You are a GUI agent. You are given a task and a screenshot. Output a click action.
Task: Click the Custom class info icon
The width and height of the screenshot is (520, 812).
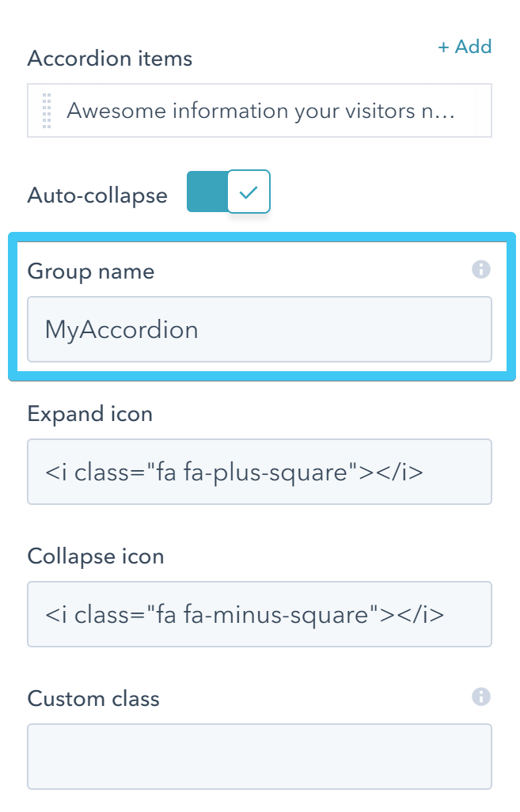pyautogui.click(x=483, y=697)
